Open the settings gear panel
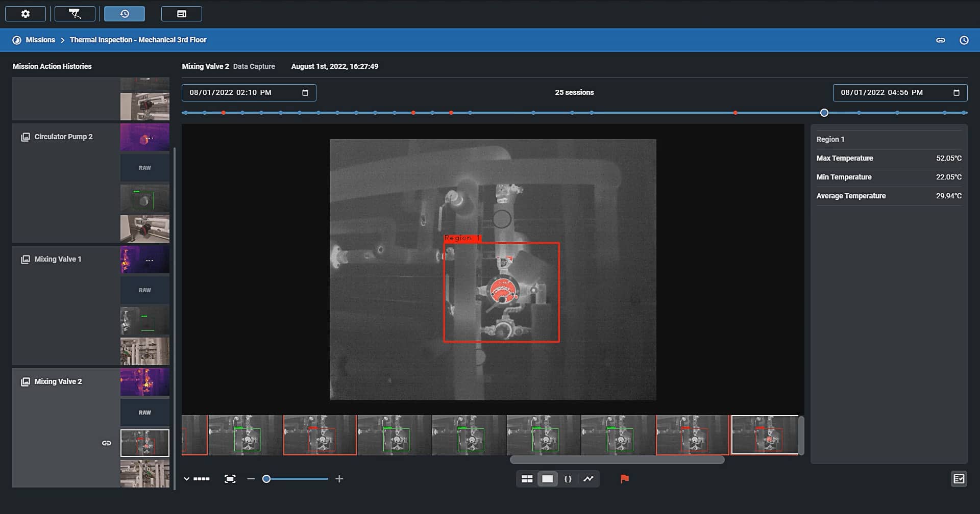Screen dimensions: 980x514 tap(25, 14)
